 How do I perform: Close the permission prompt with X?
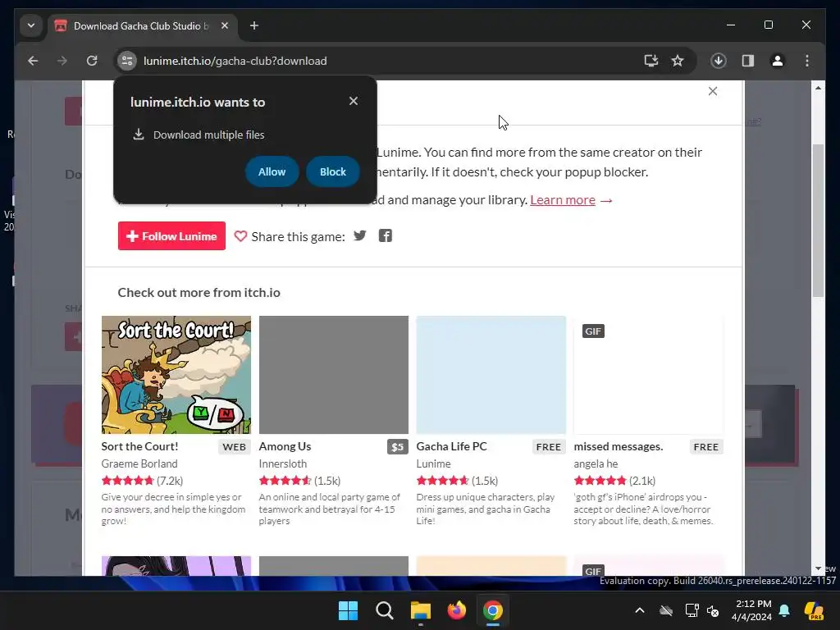point(353,101)
